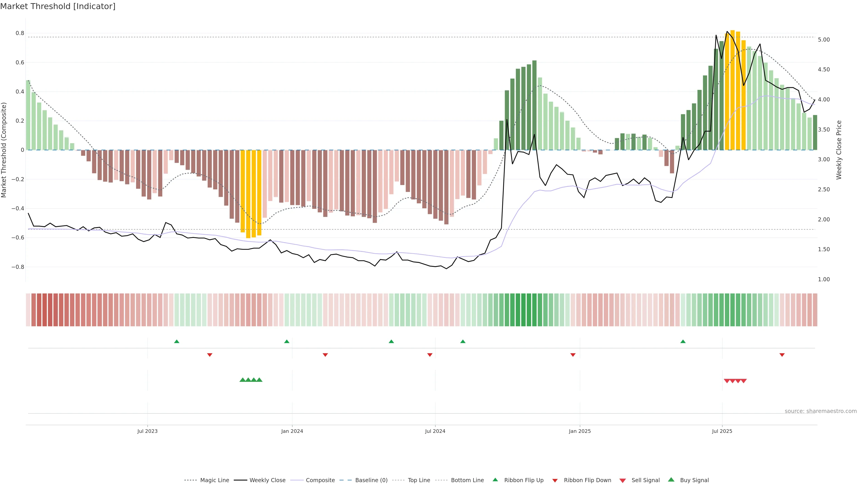Click the source sharemaestro.com text
The height and width of the screenshot is (488, 868).
(821, 411)
